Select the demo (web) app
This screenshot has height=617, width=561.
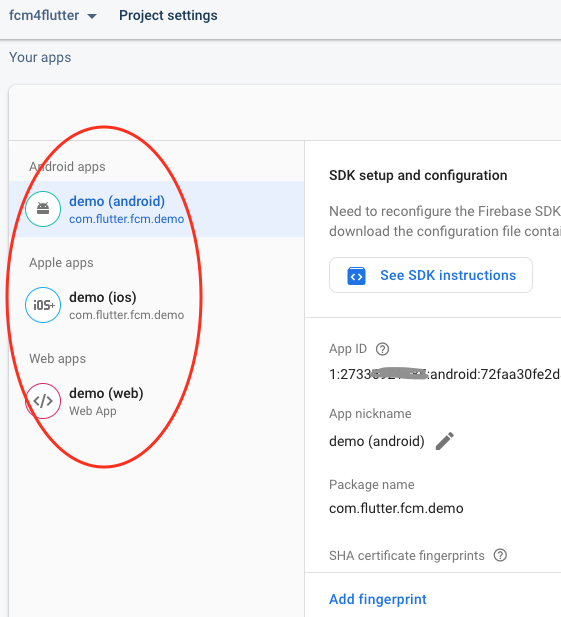tap(157, 401)
